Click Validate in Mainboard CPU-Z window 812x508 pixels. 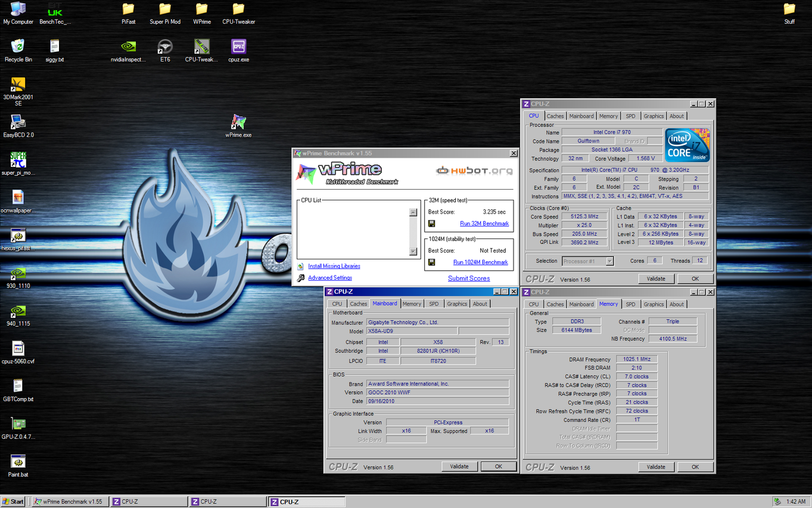point(459,466)
